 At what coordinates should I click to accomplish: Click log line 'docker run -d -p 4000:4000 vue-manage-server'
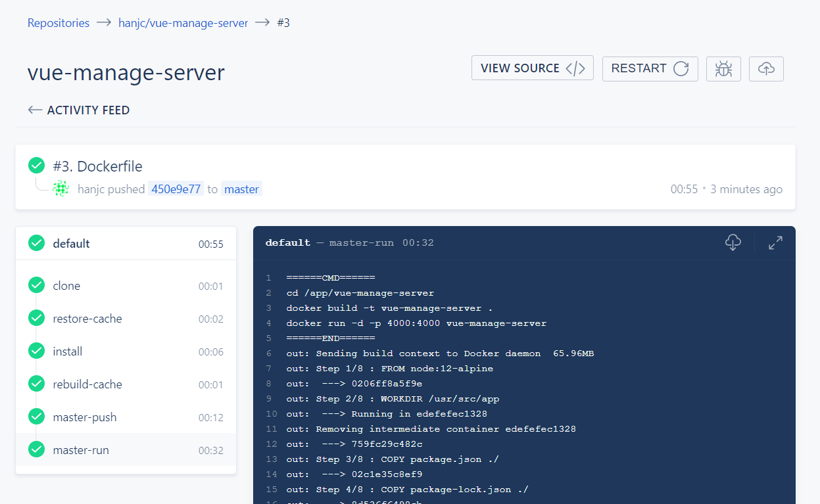[x=416, y=323]
